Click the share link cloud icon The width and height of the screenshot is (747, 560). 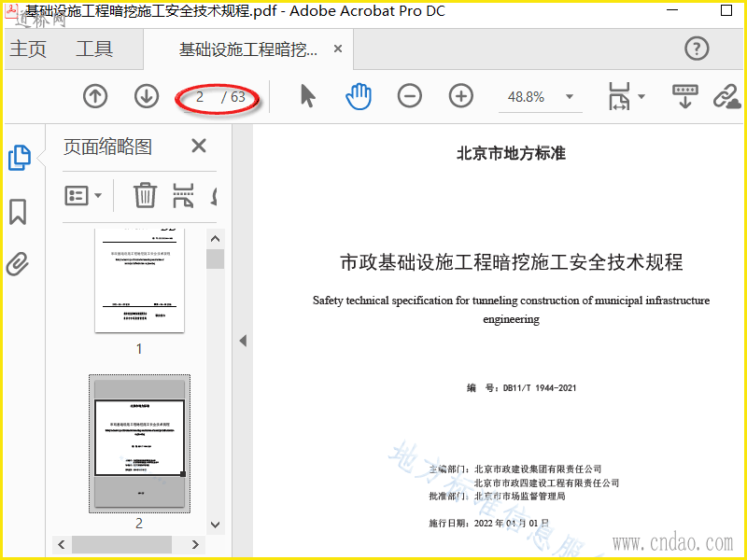tap(727, 97)
